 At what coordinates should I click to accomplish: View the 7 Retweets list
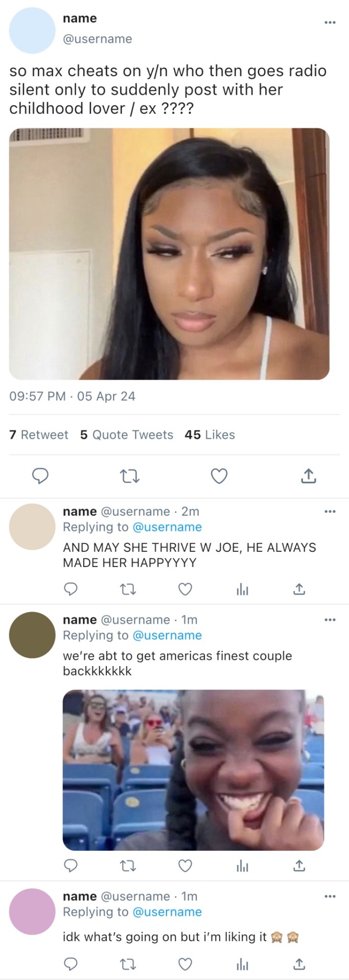pyautogui.click(x=39, y=435)
